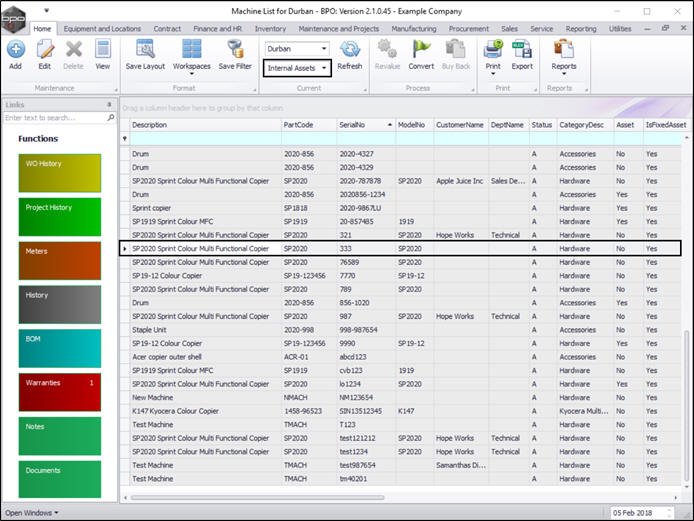694x521 pixels.
Task: Refresh the machine list
Action: [x=349, y=50]
